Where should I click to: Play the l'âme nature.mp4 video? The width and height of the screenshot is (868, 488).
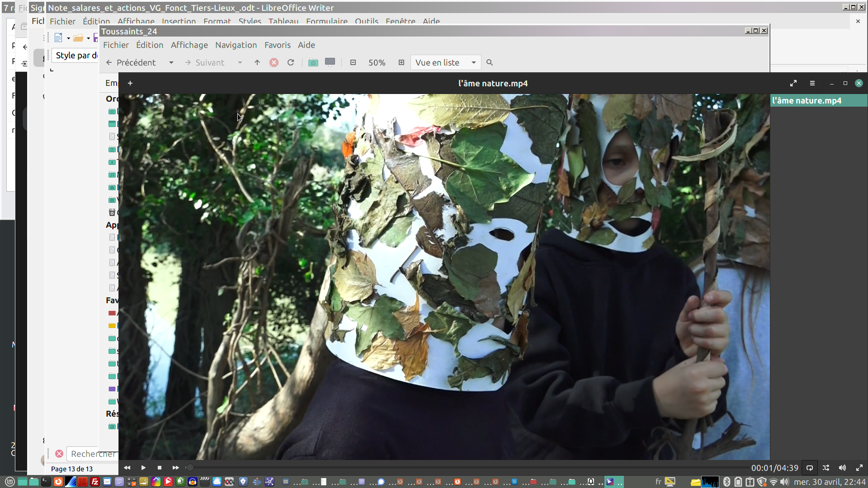coord(143,468)
